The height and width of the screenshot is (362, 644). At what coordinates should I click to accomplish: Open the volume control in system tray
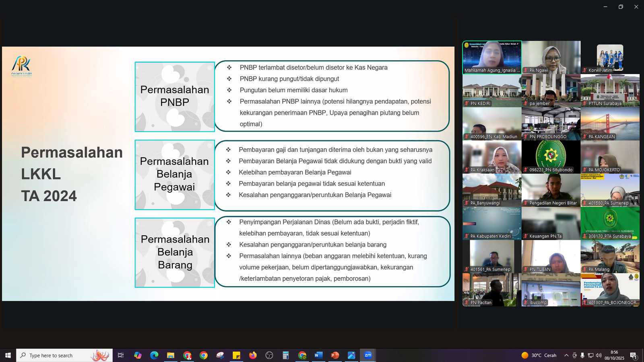pyautogui.click(x=599, y=355)
